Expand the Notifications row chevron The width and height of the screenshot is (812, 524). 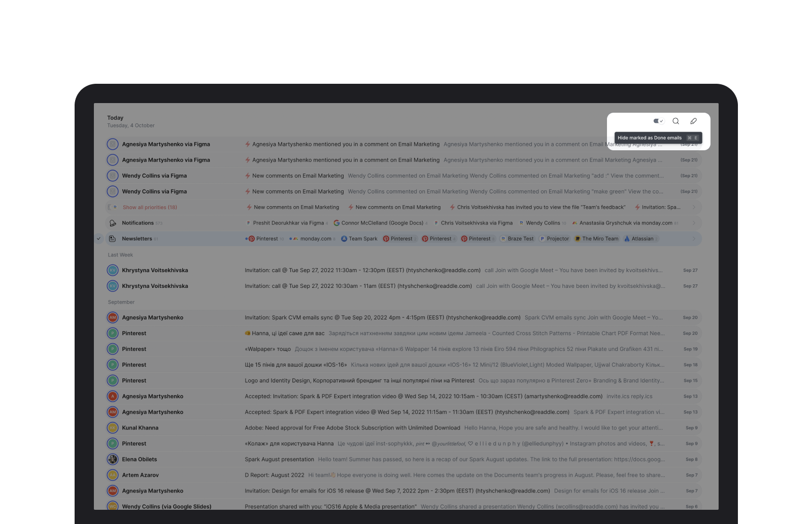tap(694, 222)
